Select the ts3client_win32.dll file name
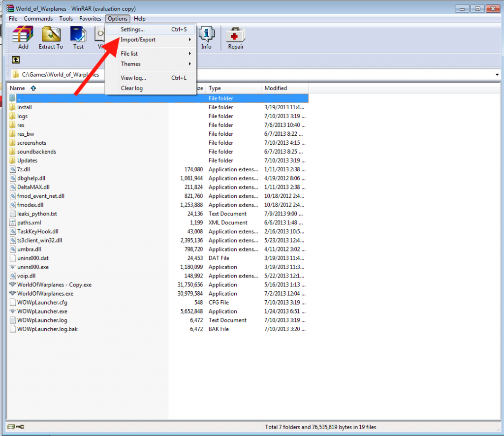 pyautogui.click(x=39, y=240)
